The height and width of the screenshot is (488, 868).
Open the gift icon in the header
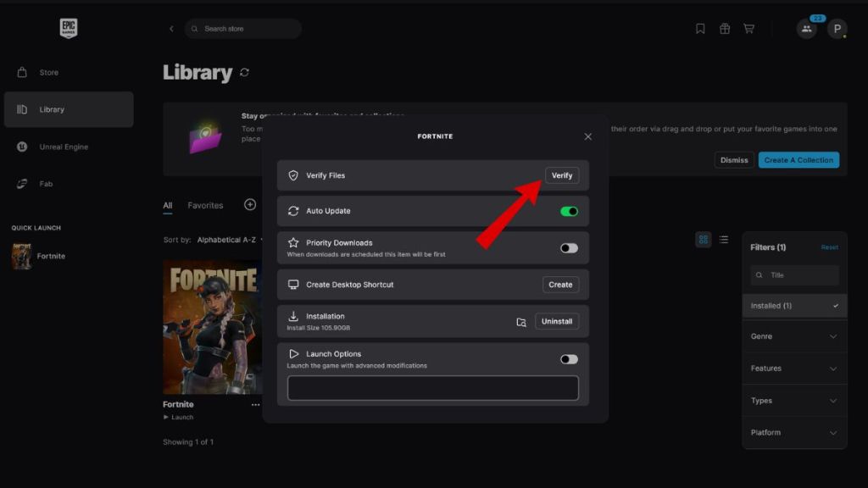725,29
